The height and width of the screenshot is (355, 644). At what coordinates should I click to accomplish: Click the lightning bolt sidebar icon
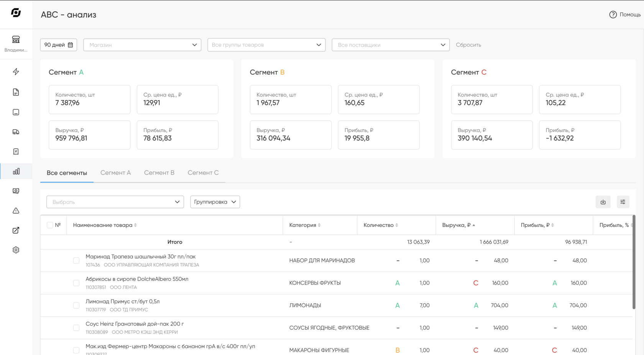pos(16,72)
